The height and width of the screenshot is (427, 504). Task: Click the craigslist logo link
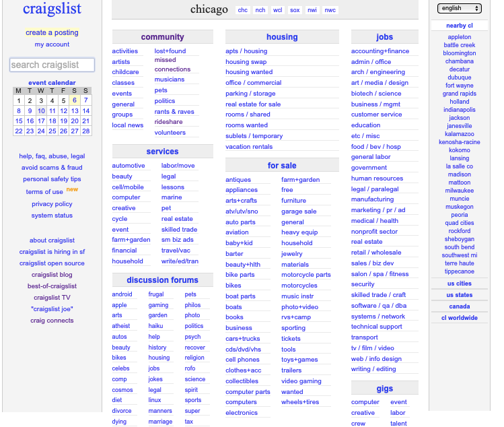(x=52, y=9)
